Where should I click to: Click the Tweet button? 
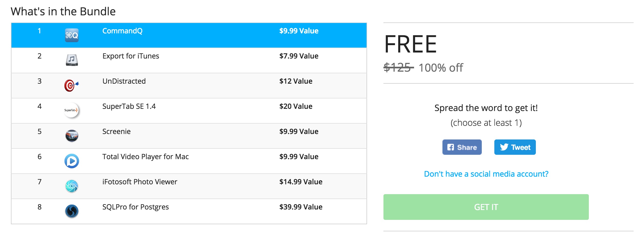point(515,147)
